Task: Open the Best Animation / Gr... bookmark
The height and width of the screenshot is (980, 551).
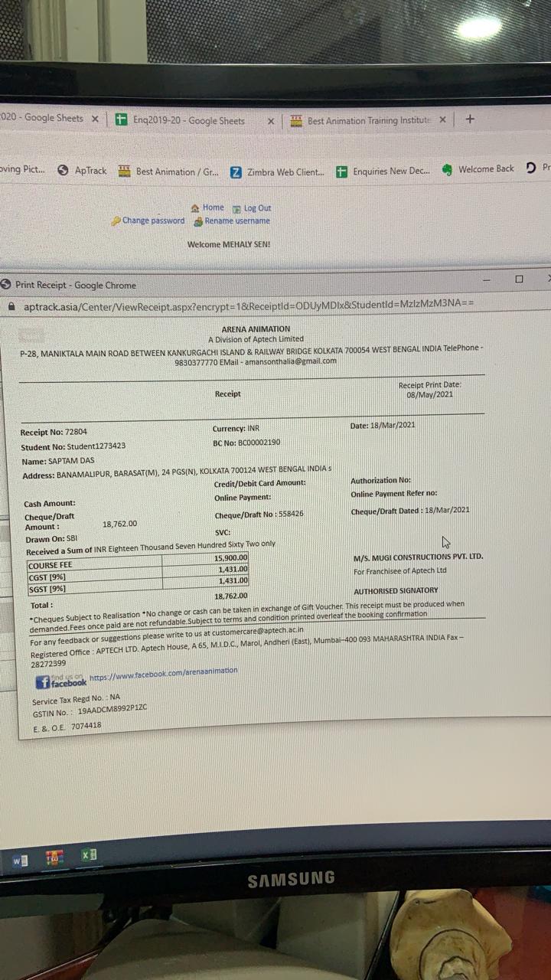Action: [x=168, y=171]
